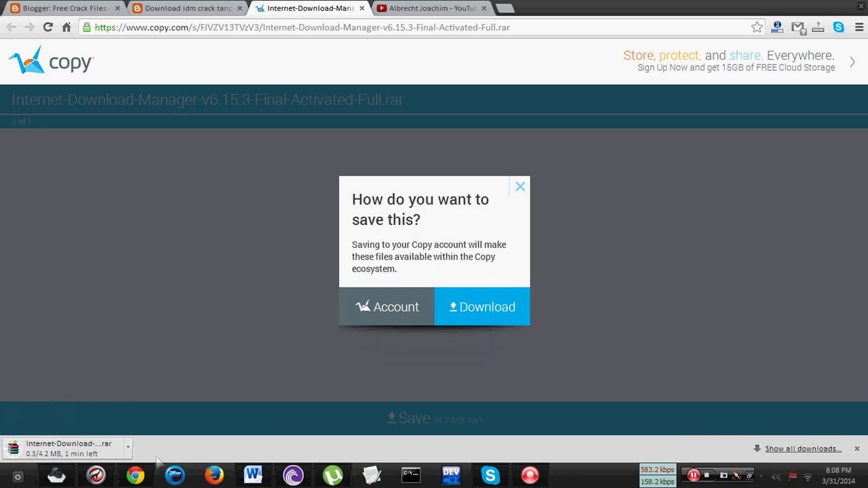The height and width of the screenshot is (488, 868).
Task: Click the blue numbered badge extension icon
Action: click(x=778, y=27)
